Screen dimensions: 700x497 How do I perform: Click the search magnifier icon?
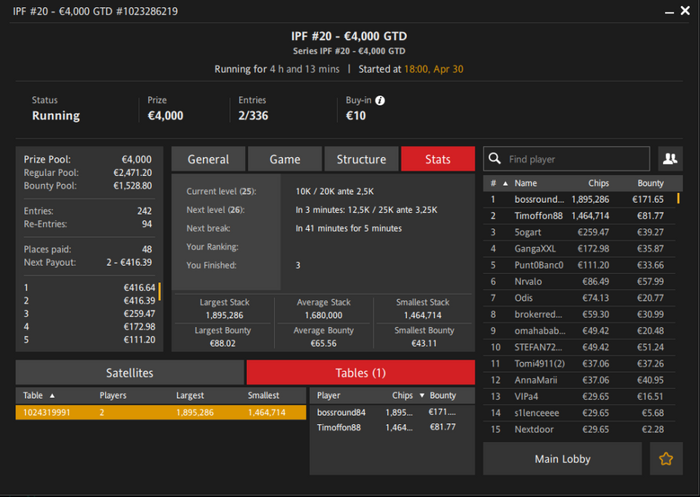pyautogui.click(x=495, y=159)
